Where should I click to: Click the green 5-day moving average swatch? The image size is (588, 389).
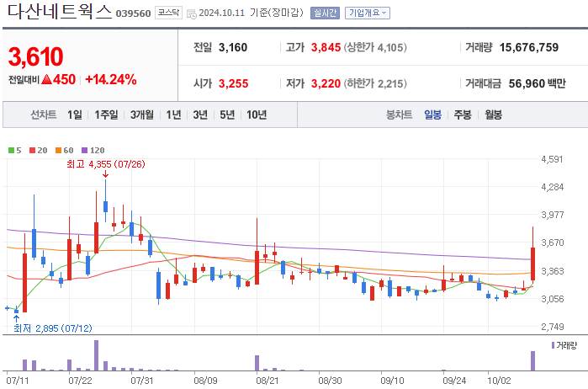point(11,151)
